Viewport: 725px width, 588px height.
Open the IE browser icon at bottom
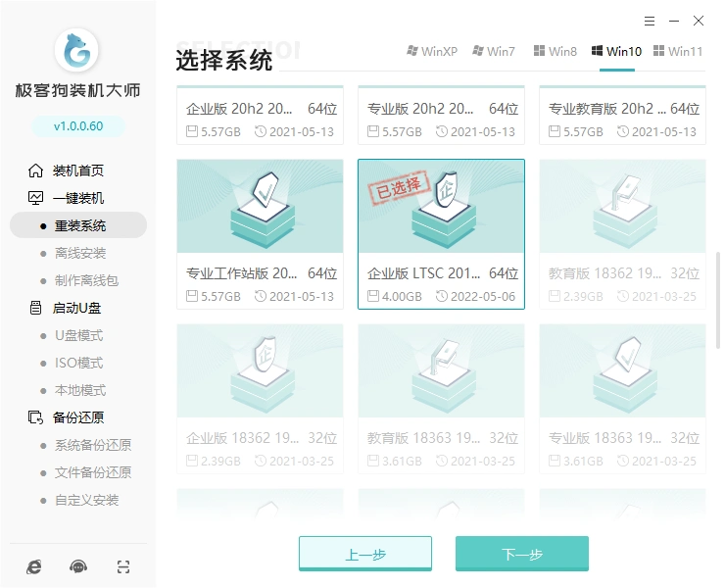[33, 566]
